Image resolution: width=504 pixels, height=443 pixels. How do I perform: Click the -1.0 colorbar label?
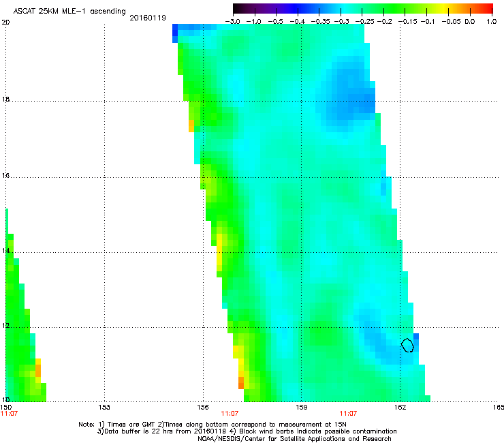[253, 22]
